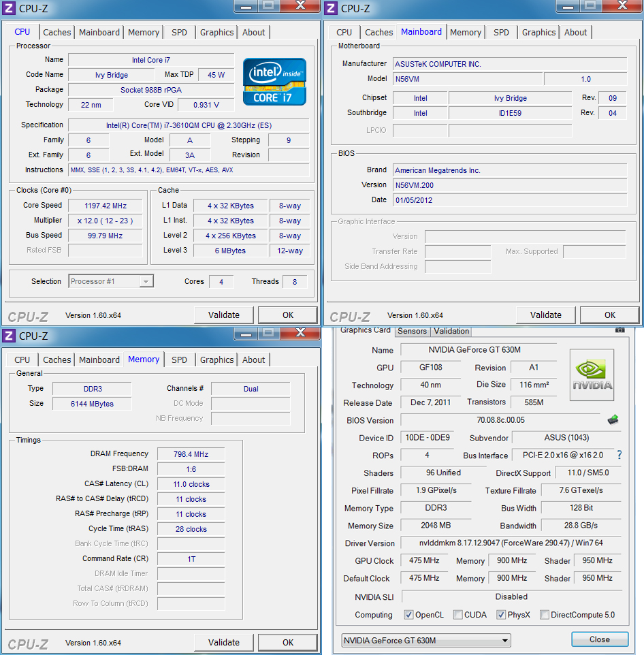The image size is (644, 655).
Task: Click the CAS# Latency 11.0 clocks value
Action: click(x=191, y=484)
